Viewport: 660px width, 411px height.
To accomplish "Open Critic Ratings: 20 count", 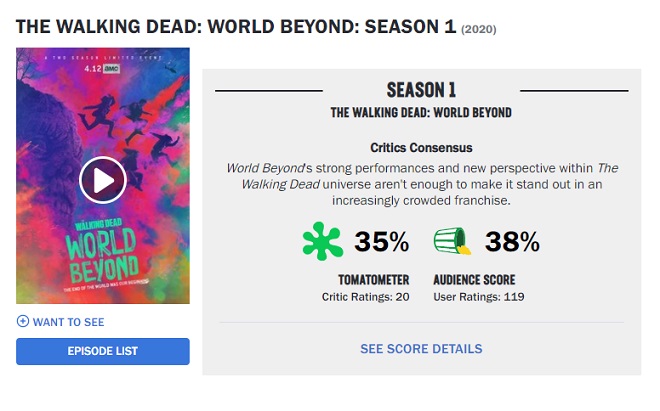I will (365, 297).
